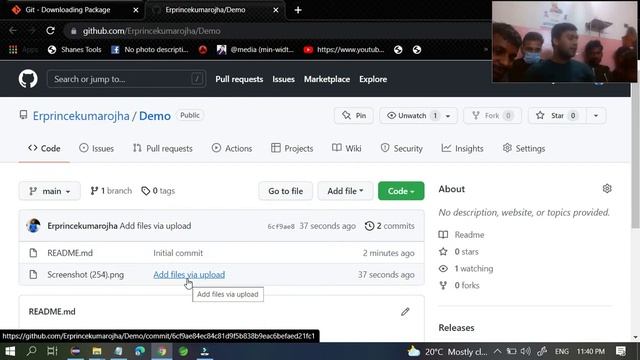Expand the Add file dropdown

[x=345, y=191]
